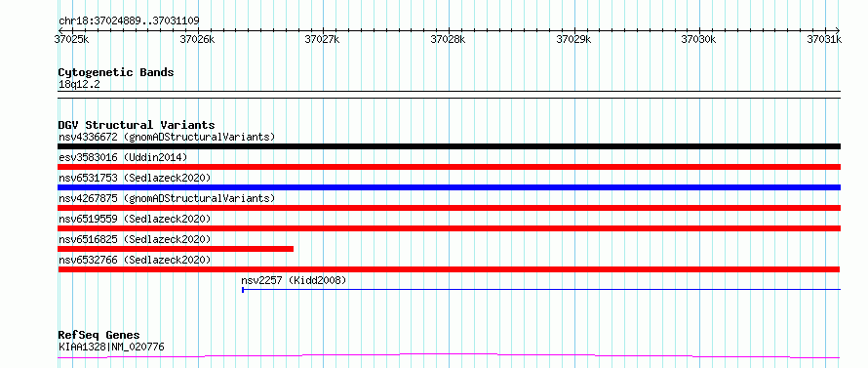Click the nsv6519559 red variant bar
The width and height of the screenshot is (868, 368).
pos(449,228)
